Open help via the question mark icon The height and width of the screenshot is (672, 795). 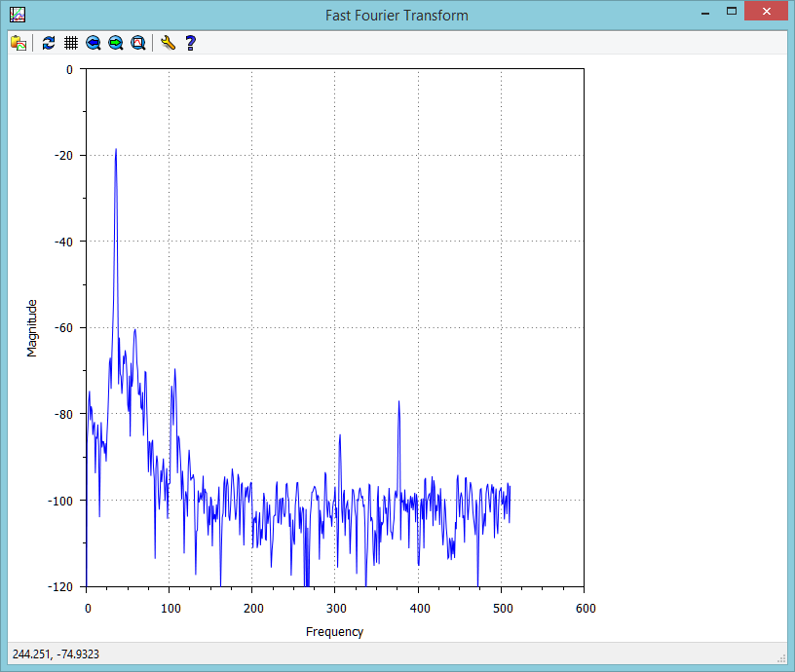[190, 42]
